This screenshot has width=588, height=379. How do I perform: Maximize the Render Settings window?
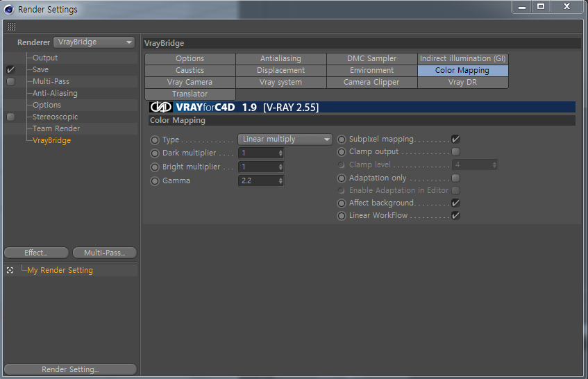[x=541, y=6]
